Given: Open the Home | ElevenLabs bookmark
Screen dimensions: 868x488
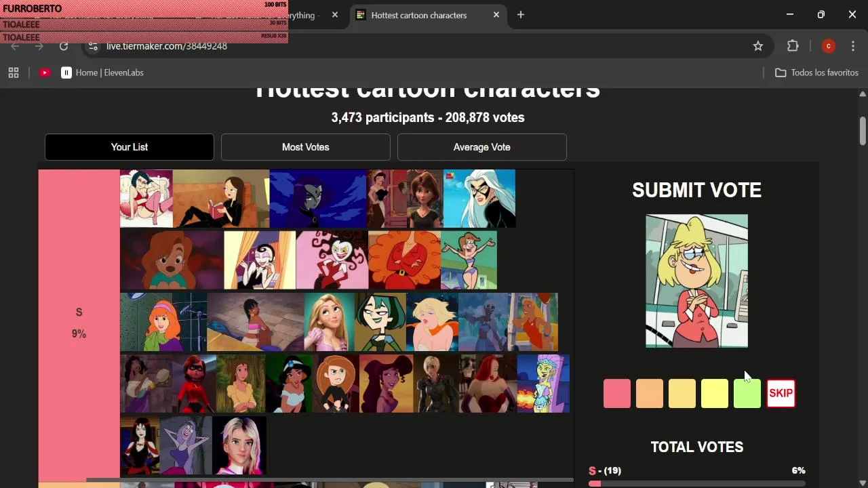Looking at the screenshot, I should click(102, 73).
